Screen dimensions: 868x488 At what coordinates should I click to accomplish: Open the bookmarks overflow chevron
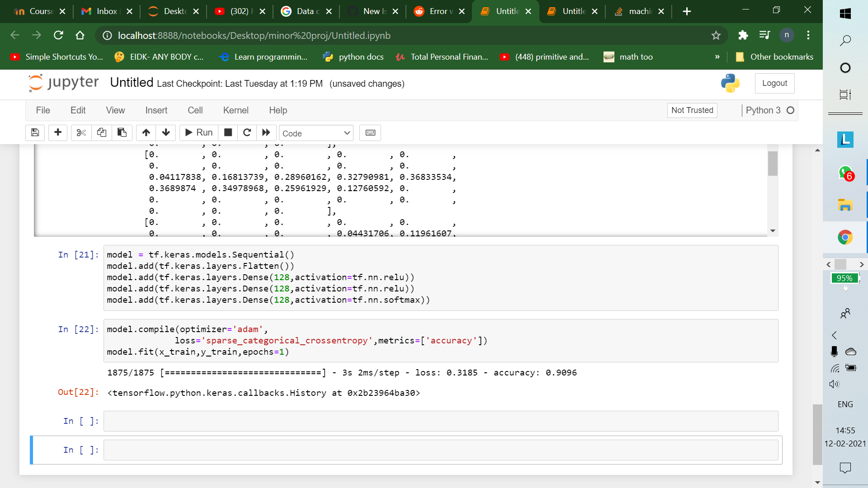click(x=717, y=56)
